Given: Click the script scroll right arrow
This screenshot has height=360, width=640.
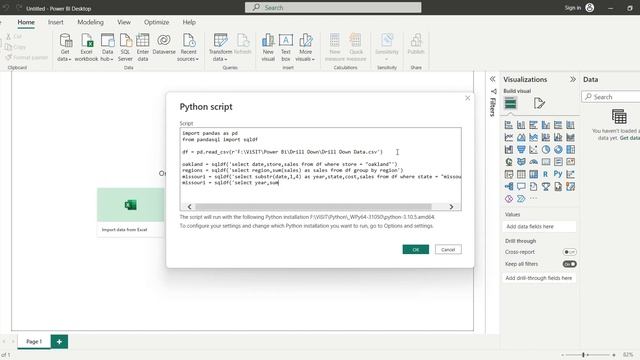Looking at the screenshot, I should [x=451, y=207].
